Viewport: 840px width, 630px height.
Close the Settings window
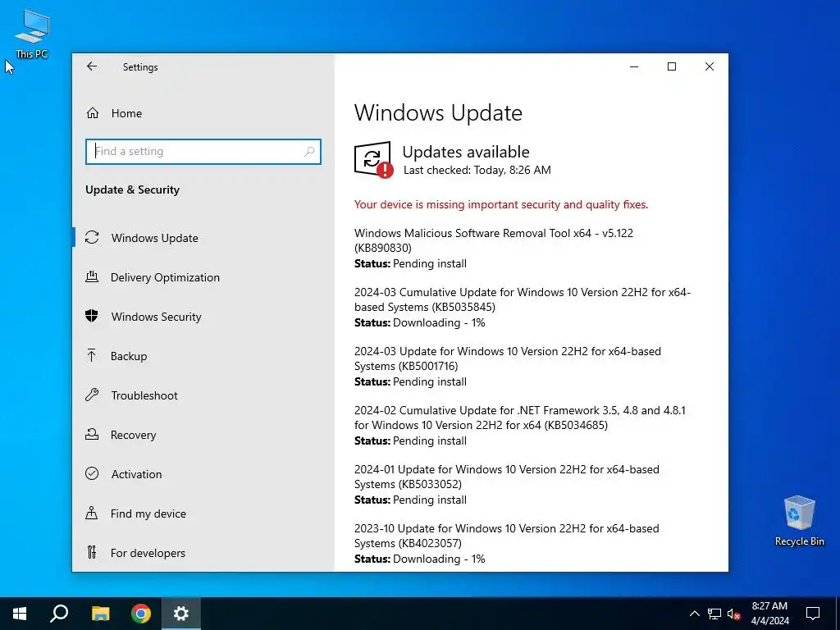[710, 66]
